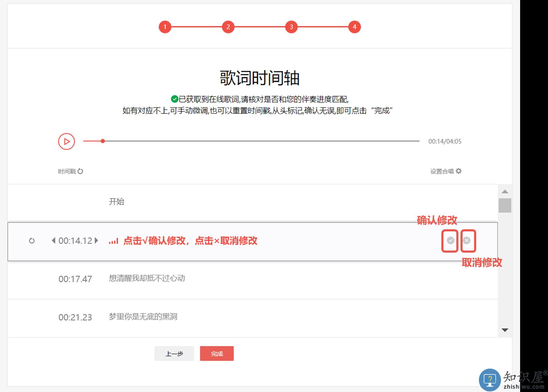This screenshot has width=548, height=392.
Task: Increase timestamp with right arrow
Action: coord(97,240)
